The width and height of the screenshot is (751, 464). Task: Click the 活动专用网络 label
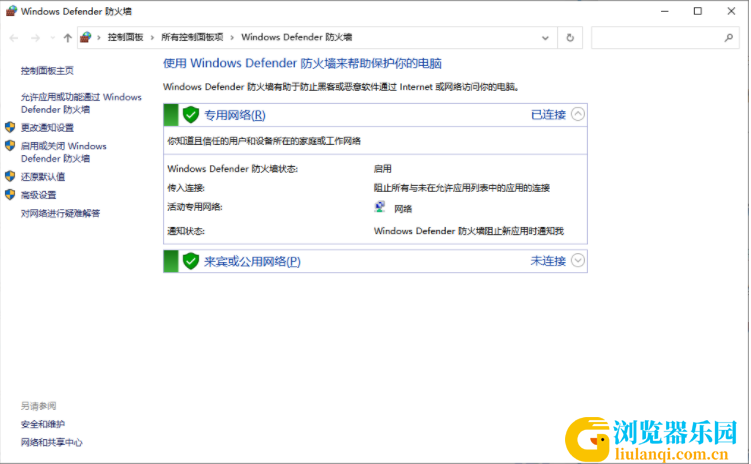(x=195, y=207)
